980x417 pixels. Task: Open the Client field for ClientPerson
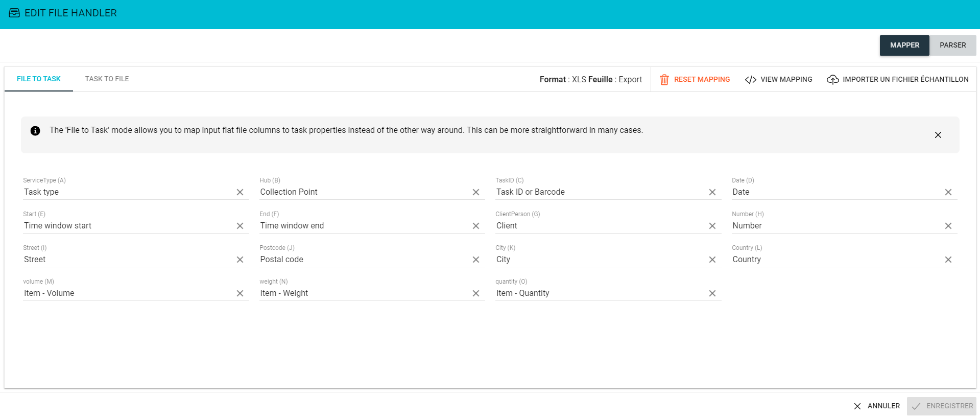click(x=597, y=226)
